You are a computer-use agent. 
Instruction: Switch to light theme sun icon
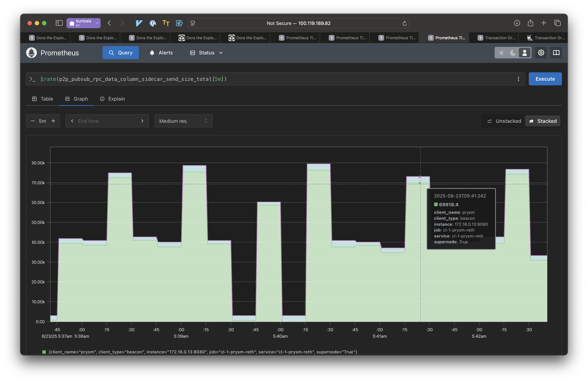[501, 53]
